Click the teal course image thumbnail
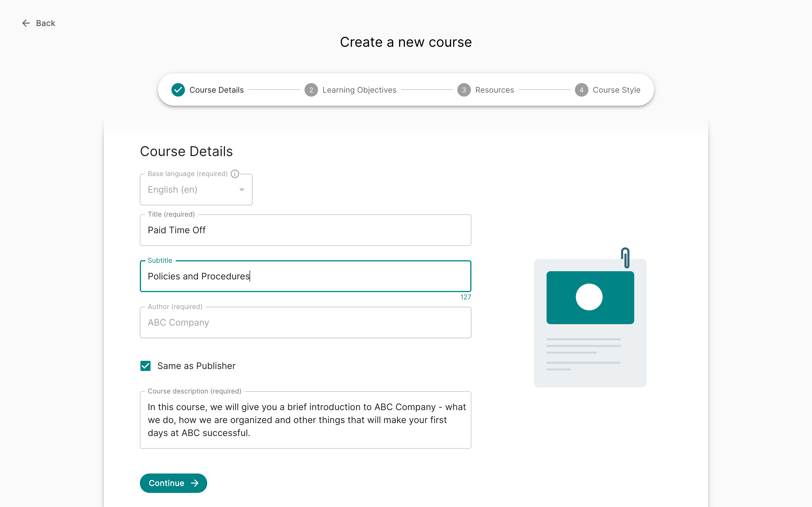This screenshot has width=812, height=507. coord(590,297)
